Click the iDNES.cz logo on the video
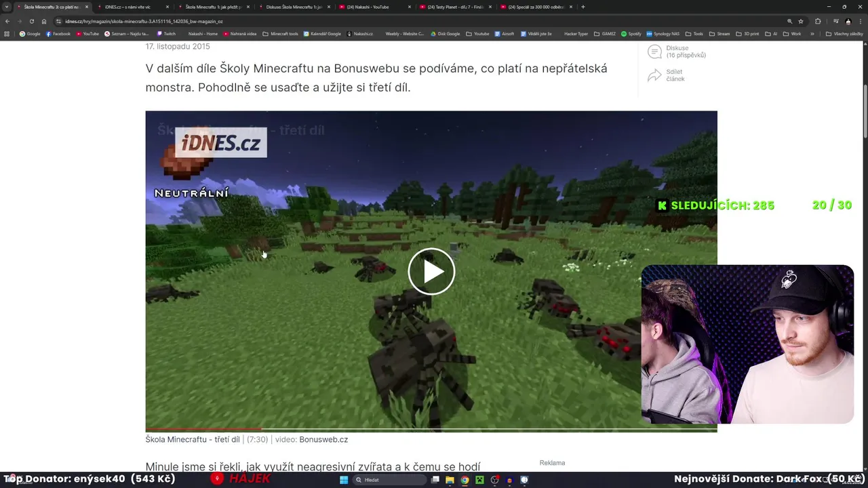 tap(221, 143)
